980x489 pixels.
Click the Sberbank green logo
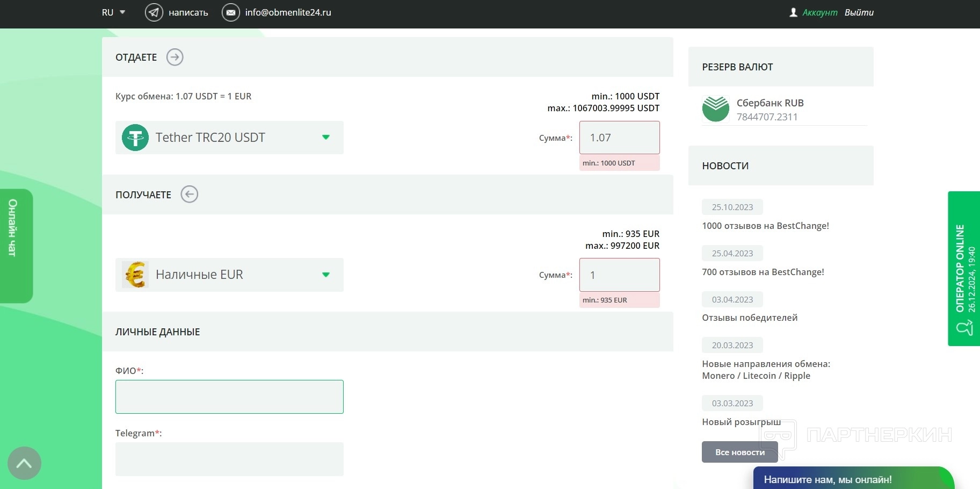coord(715,109)
